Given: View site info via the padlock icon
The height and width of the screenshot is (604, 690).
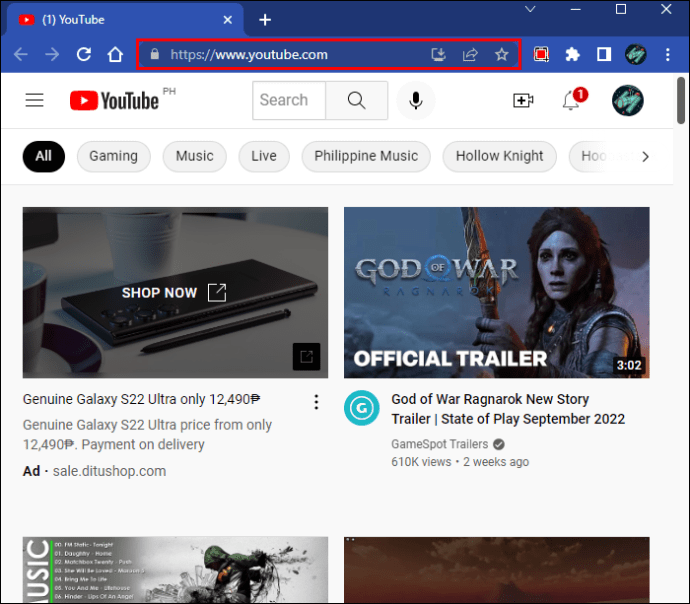Looking at the screenshot, I should point(154,54).
